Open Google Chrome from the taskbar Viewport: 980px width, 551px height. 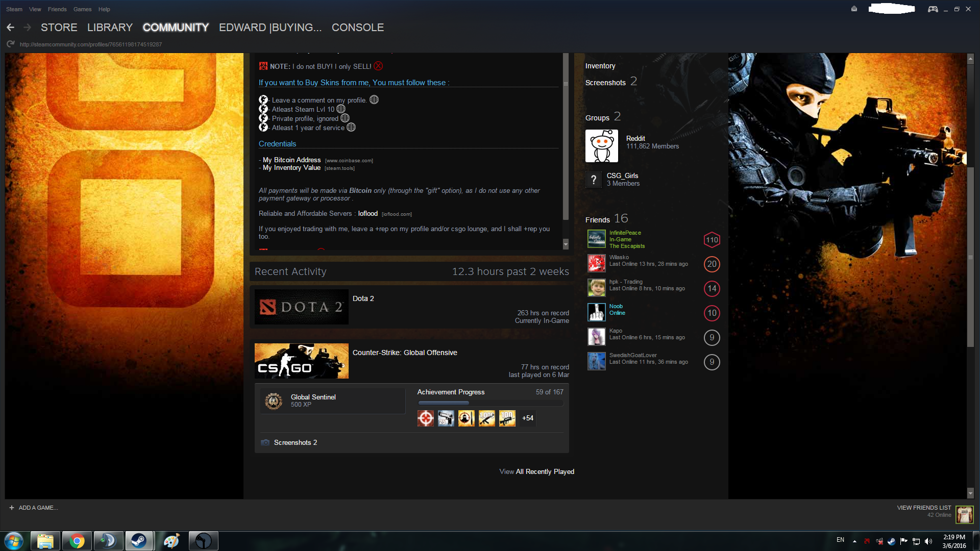tap(77, 541)
